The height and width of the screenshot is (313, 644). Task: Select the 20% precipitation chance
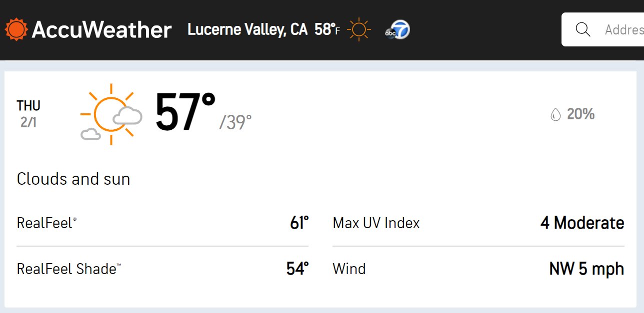pyautogui.click(x=580, y=114)
